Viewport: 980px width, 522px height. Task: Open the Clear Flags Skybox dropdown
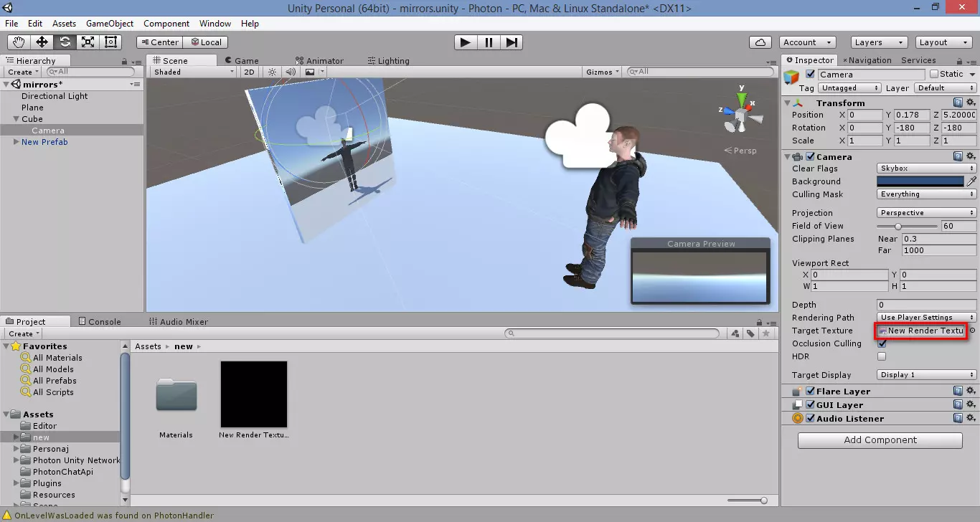click(926, 169)
